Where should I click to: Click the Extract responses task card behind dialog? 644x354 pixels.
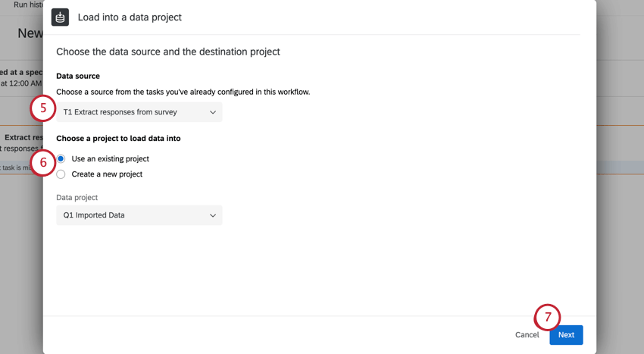(21, 144)
